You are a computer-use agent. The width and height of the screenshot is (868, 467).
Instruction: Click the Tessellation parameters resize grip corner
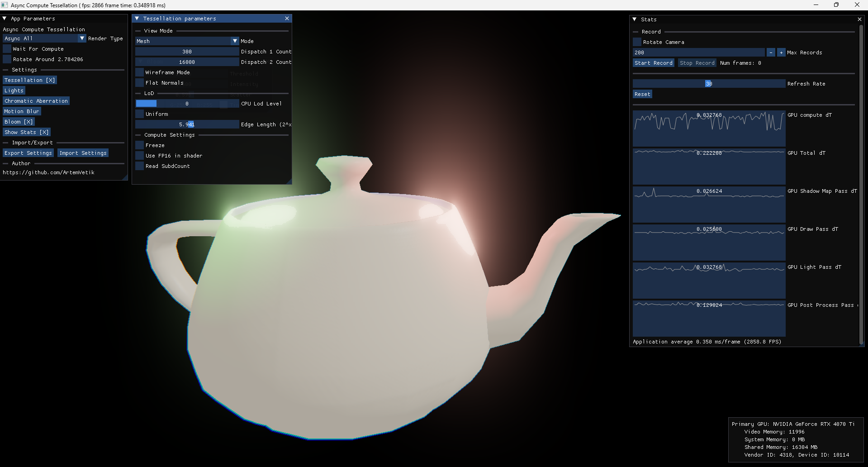[289, 181]
